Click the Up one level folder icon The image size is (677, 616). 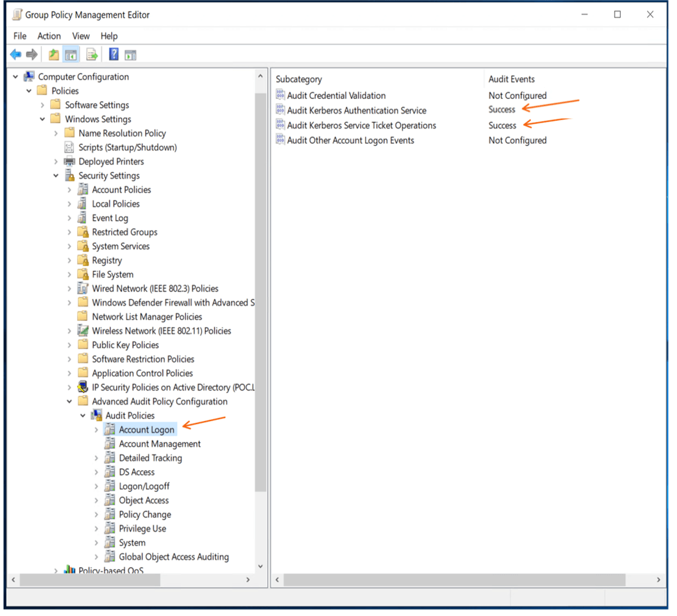[54, 55]
